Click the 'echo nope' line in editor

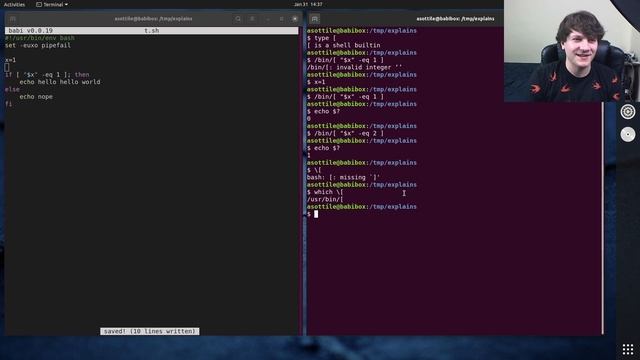click(x=36, y=97)
